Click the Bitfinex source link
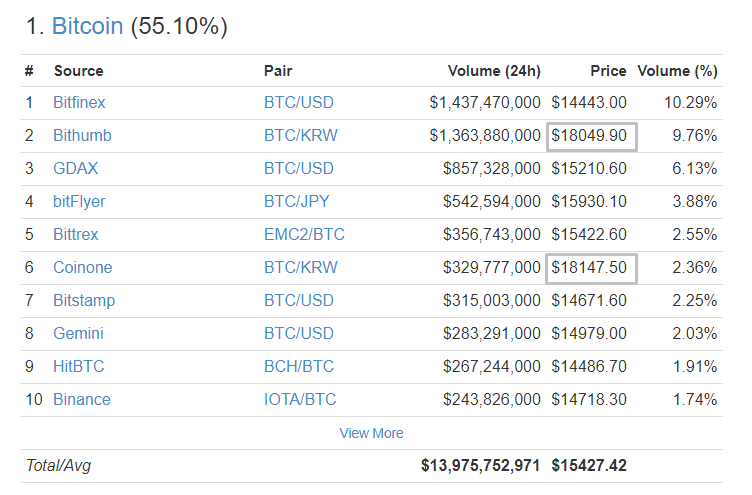 pyautogui.click(x=79, y=102)
